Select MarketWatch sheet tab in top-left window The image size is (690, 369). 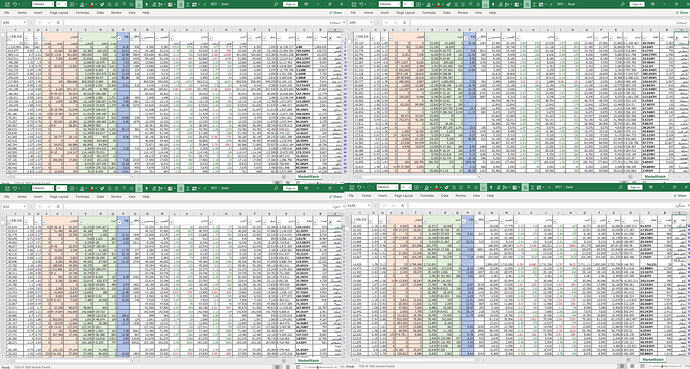click(x=308, y=176)
